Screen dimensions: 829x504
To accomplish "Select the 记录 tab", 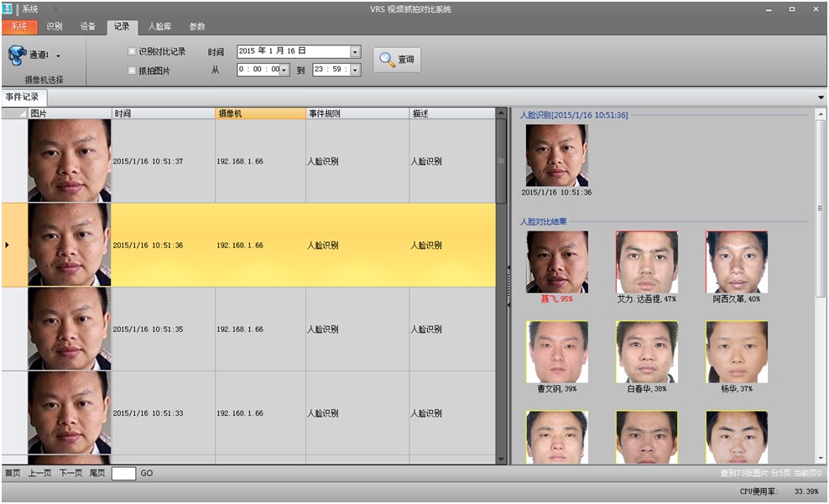I will 122,26.
